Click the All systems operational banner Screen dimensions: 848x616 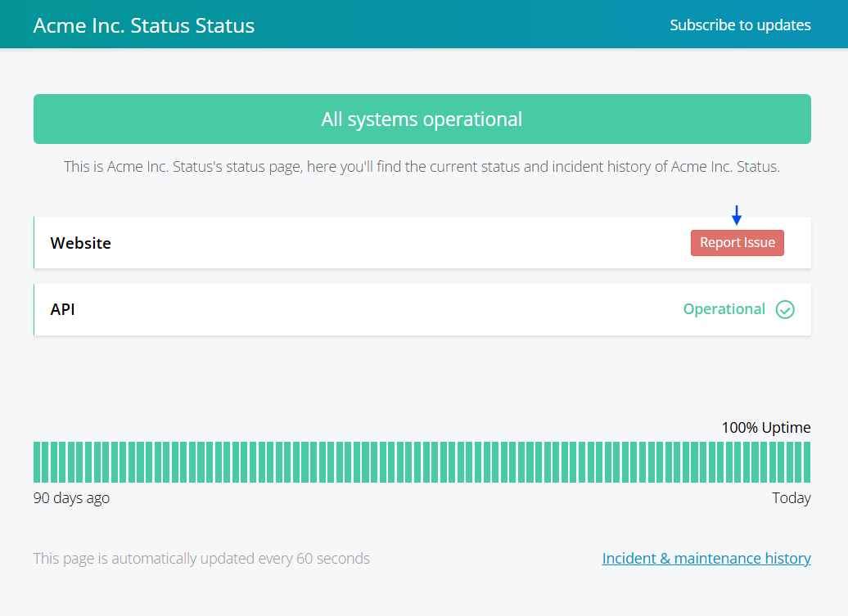tap(422, 119)
